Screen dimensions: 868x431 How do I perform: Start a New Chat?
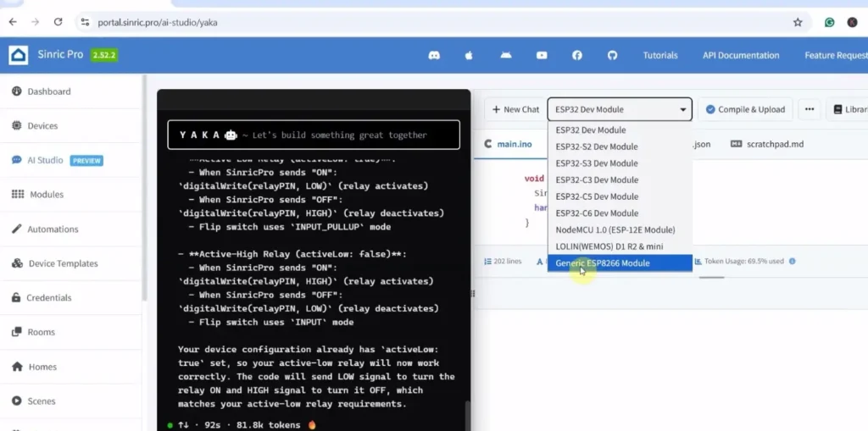(x=515, y=109)
